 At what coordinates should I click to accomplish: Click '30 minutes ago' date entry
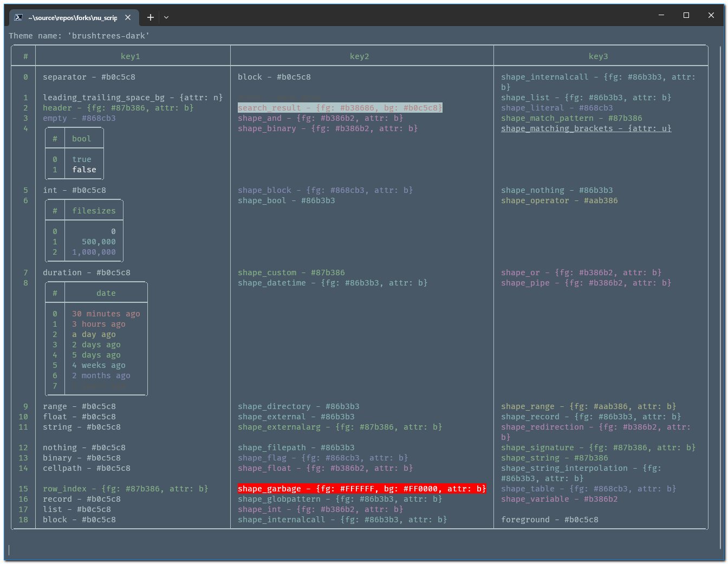106,314
